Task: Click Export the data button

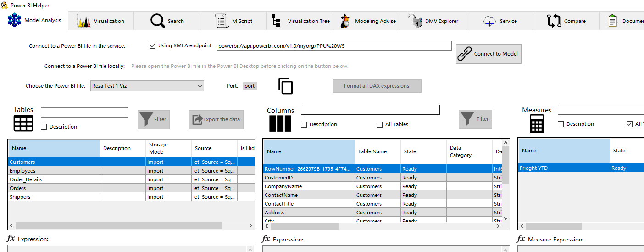Action: [x=216, y=119]
